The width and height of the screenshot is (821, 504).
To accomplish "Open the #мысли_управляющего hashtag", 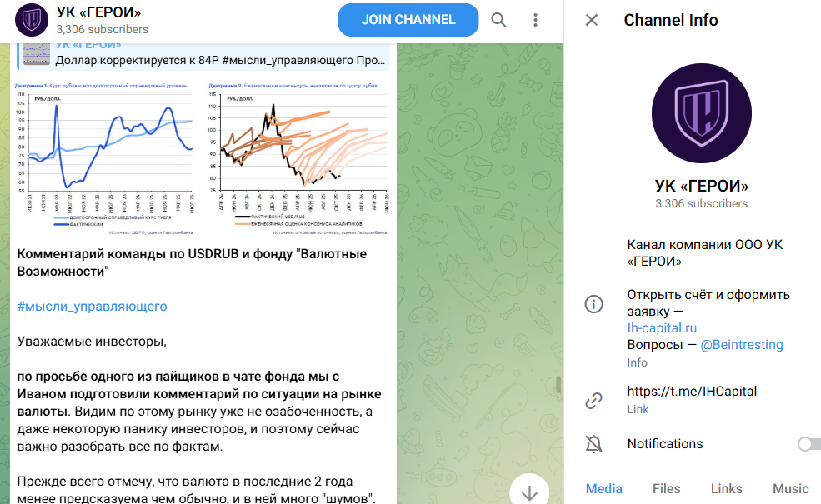I will (x=93, y=307).
